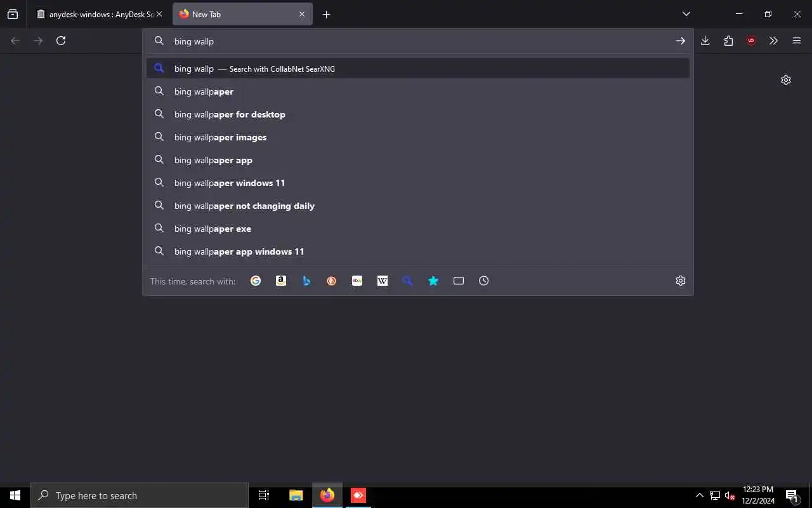Open AnyDesk from the taskbar

(x=358, y=495)
